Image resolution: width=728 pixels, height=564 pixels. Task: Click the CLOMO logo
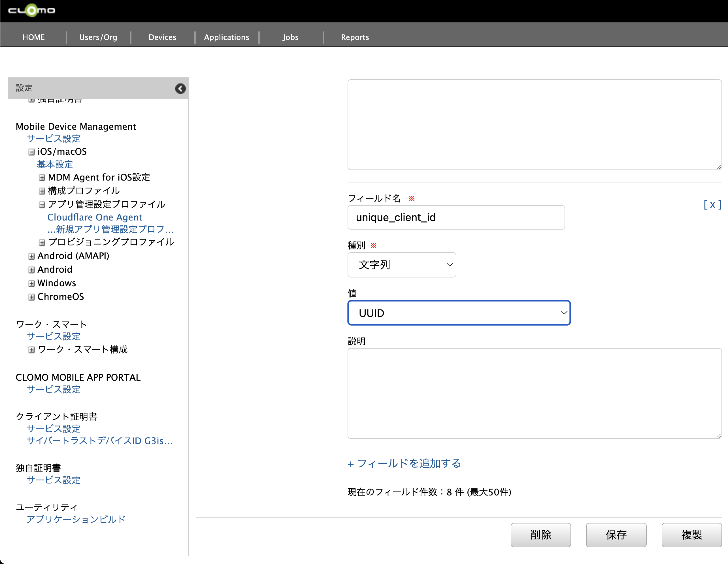[32, 10]
